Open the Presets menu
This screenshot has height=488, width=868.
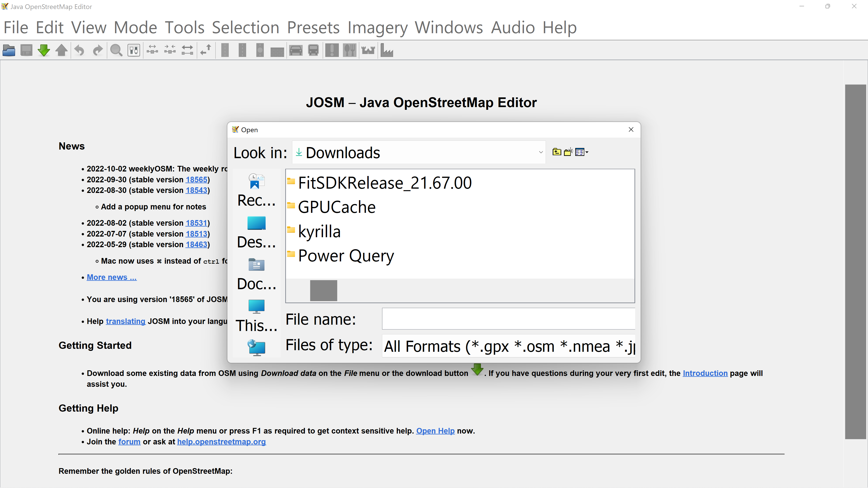click(x=313, y=28)
